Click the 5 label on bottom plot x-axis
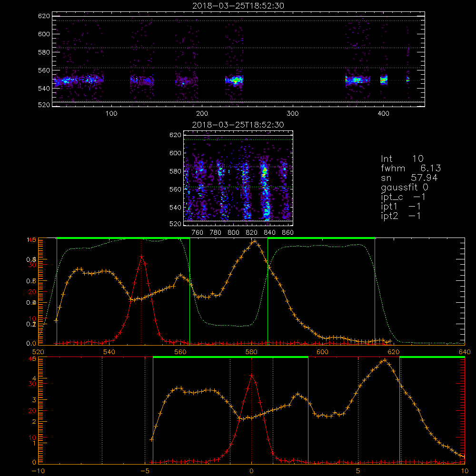Screen dimensions: 476x476 tap(358, 471)
